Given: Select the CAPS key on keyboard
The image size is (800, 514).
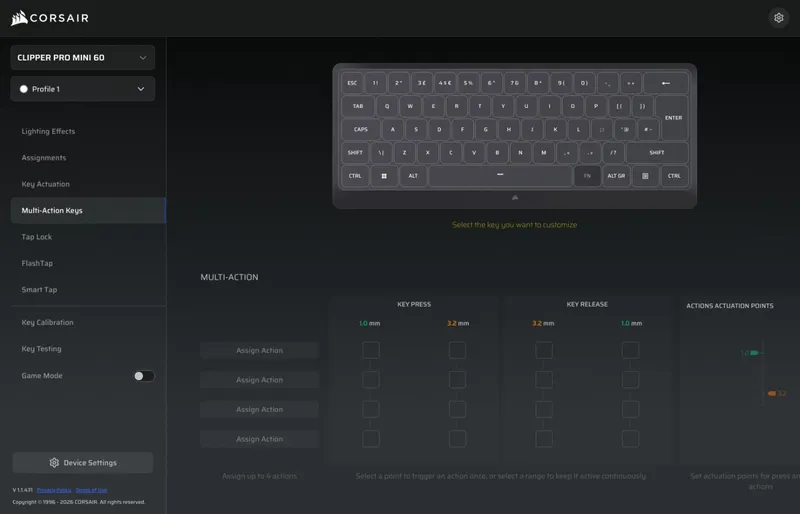Looking at the screenshot, I should point(361,129).
